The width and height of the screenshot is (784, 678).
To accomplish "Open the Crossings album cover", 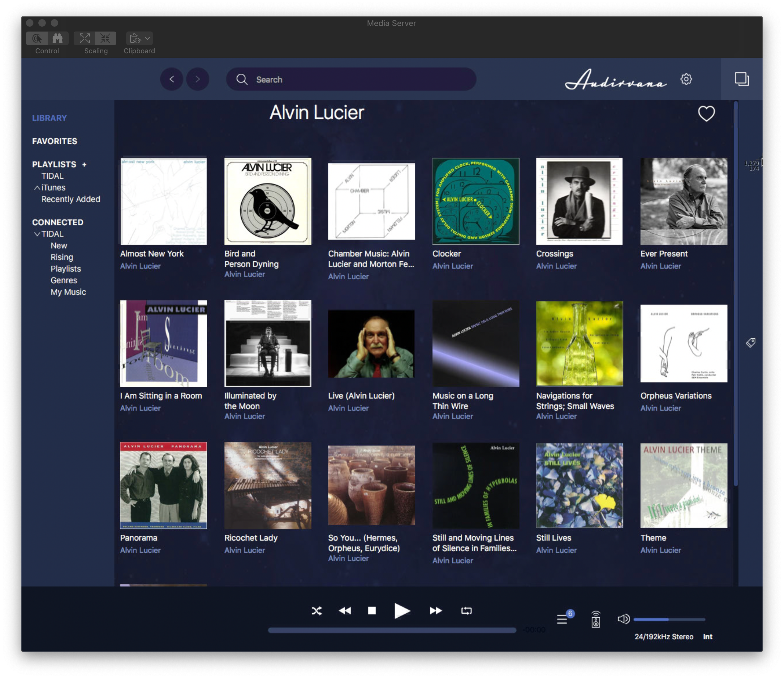I will [x=579, y=201].
